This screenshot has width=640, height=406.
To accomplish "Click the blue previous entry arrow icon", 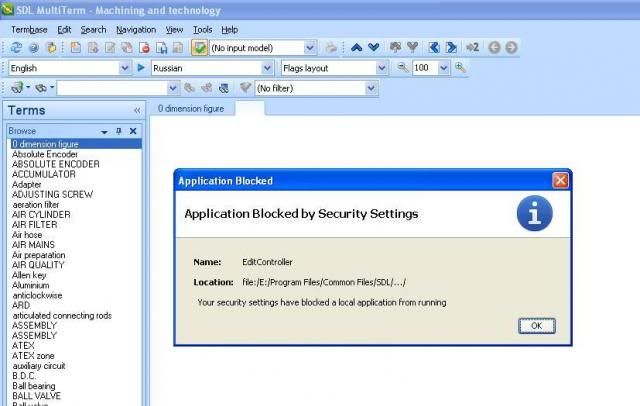I will click(x=434, y=48).
